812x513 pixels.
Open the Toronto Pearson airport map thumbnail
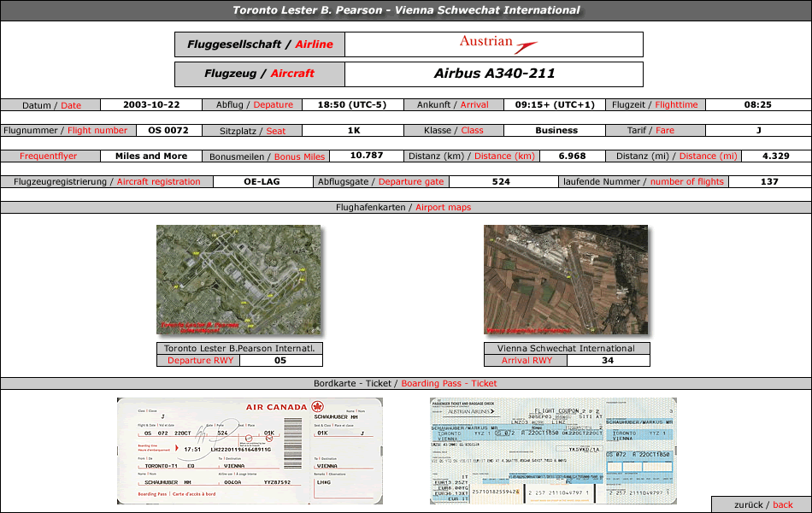(238, 280)
